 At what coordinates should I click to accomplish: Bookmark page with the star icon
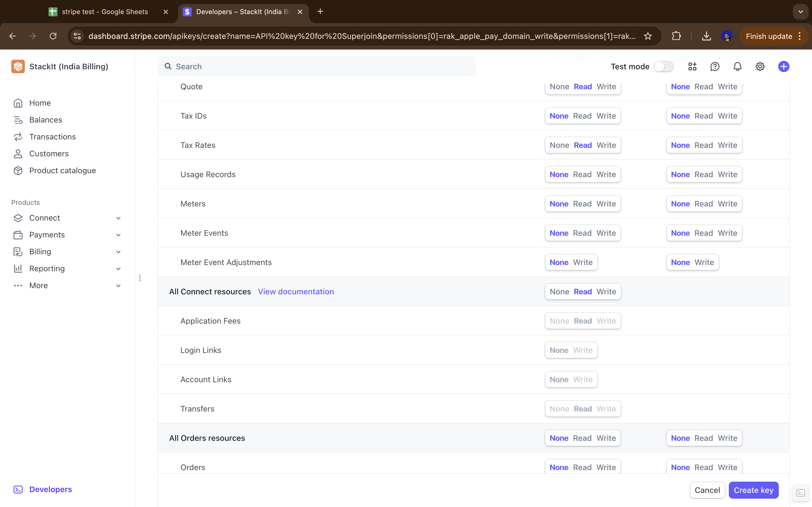pyautogui.click(x=648, y=36)
